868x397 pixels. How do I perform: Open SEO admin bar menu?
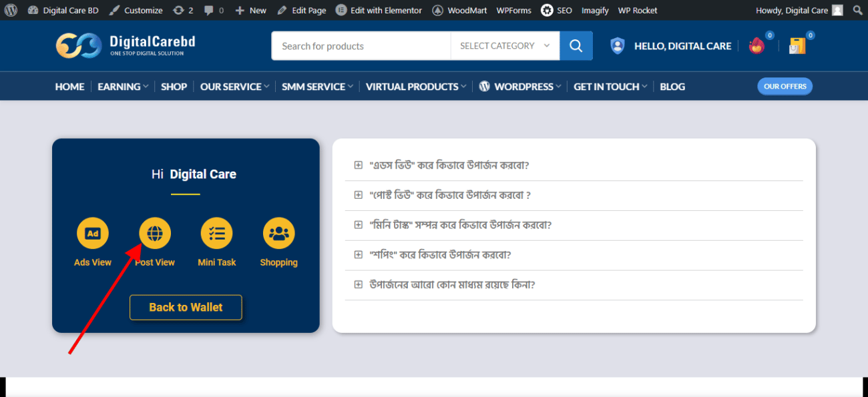click(556, 10)
